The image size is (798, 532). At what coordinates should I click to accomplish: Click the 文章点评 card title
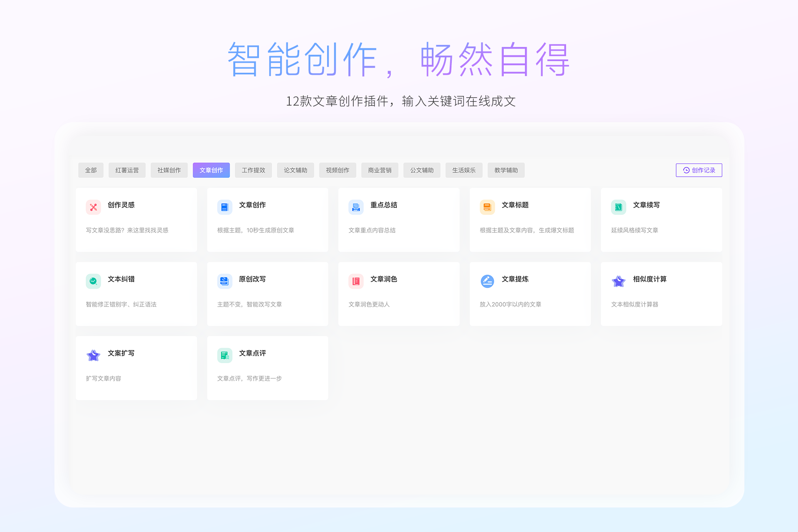[252, 353]
